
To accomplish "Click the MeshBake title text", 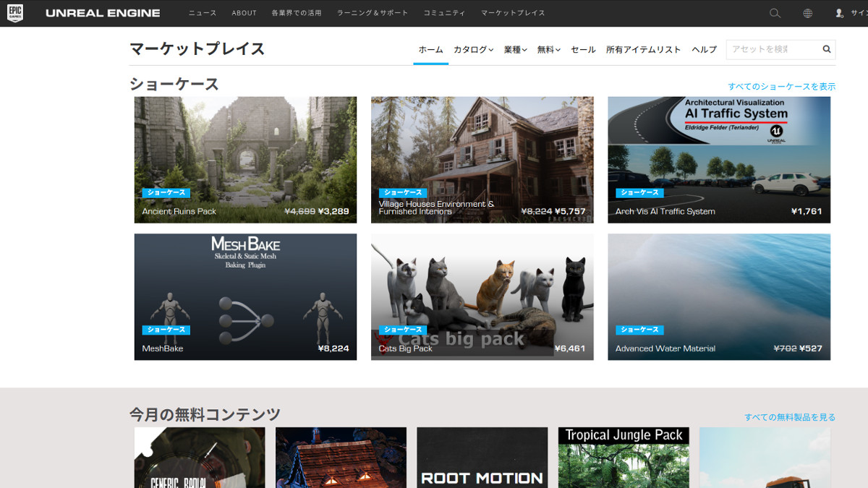I will (163, 348).
